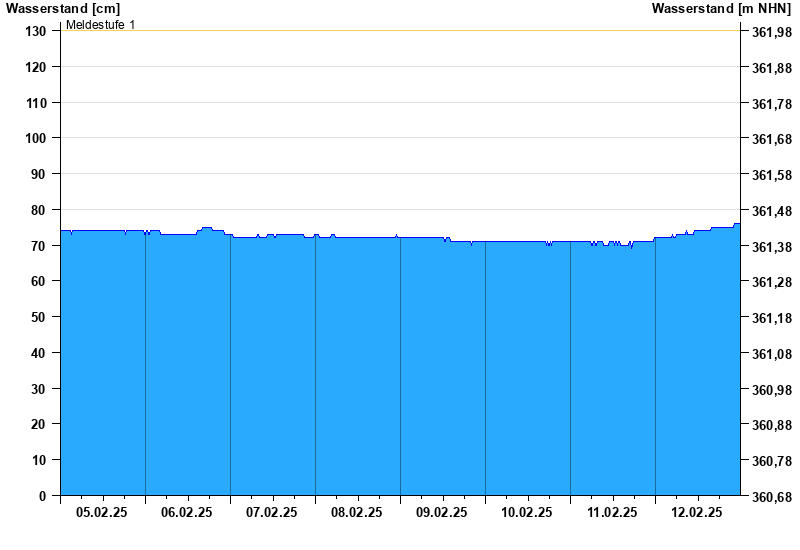This screenshot has width=800, height=550.
Task: Click the Wasserstand [m NHN] axis title
Action: click(721, 8)
